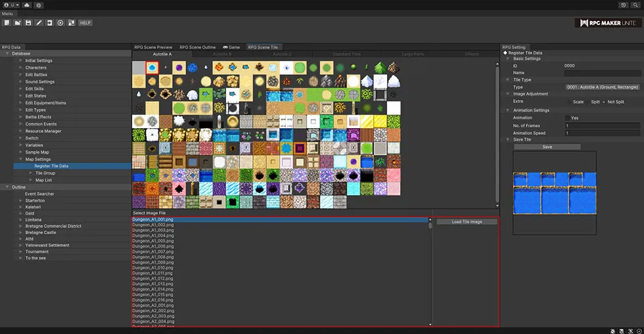Screen dimensions: 644x334
Task: Open the tile Type dropdown
Action: point(602,87)
